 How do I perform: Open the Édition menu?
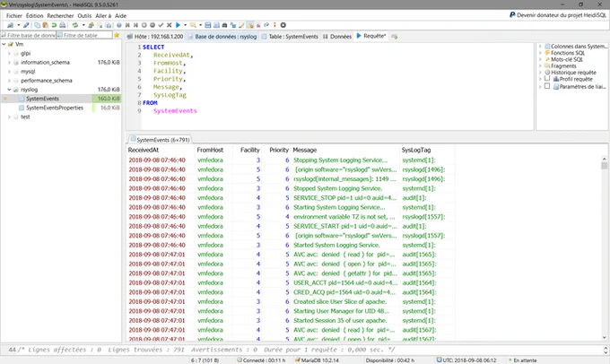point(35,16)
